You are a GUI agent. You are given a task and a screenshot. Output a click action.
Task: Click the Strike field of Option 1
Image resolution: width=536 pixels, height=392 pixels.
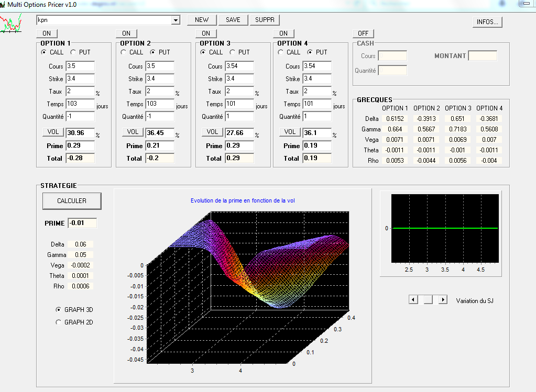pos(80,79)
